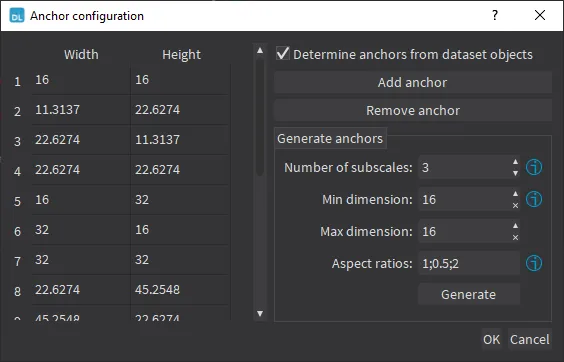Confirm with the OK button
The image size is (564, 362).
tap(491, 339)
